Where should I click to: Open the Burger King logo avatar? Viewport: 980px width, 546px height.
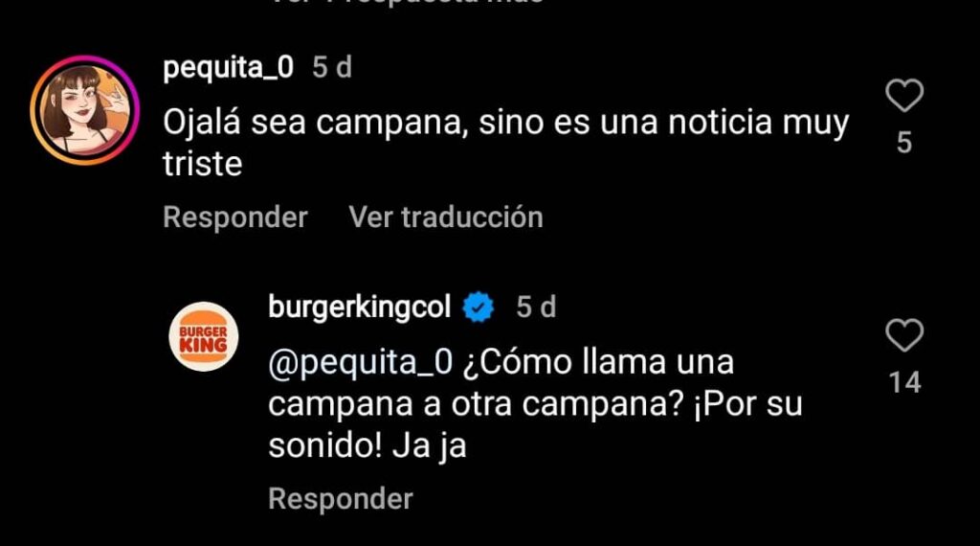click(204, 336)
